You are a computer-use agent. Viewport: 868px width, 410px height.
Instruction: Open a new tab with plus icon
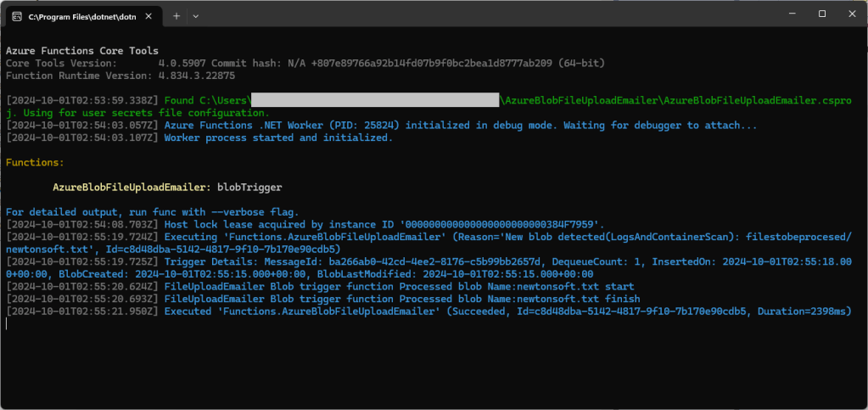(176, 15)
